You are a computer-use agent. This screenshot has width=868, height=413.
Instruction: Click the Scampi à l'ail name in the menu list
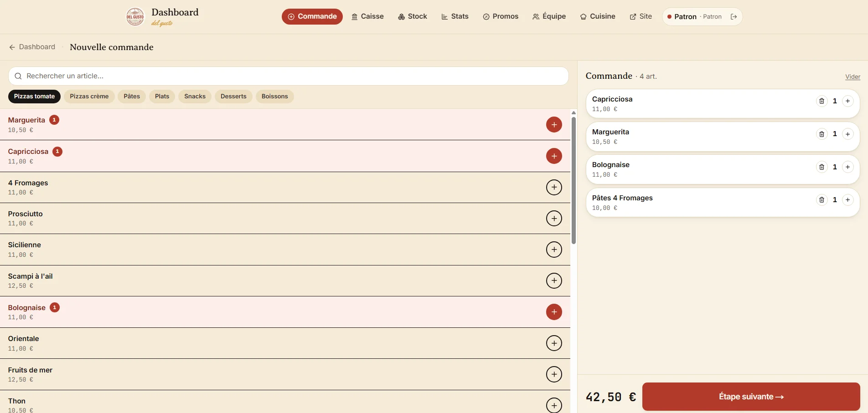tap(30, 276)
